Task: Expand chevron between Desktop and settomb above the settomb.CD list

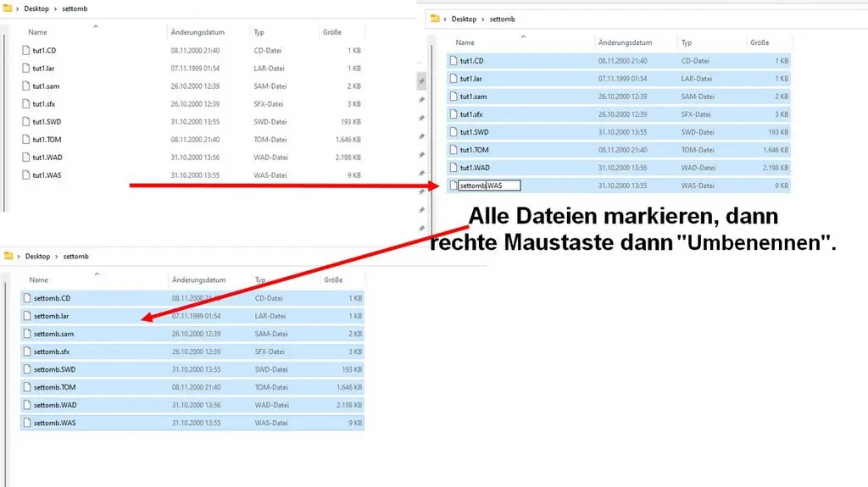Action: tap(57, 257)
